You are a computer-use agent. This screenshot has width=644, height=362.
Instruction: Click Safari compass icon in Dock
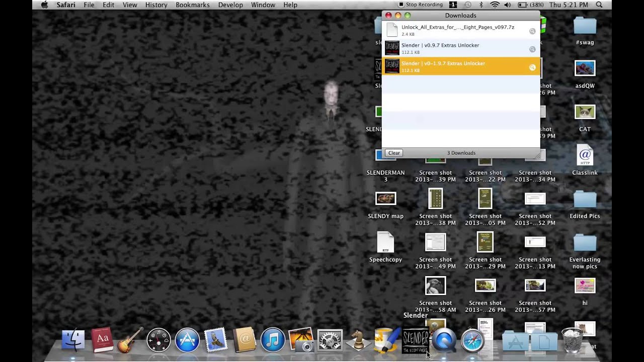(x=473, y=340)
